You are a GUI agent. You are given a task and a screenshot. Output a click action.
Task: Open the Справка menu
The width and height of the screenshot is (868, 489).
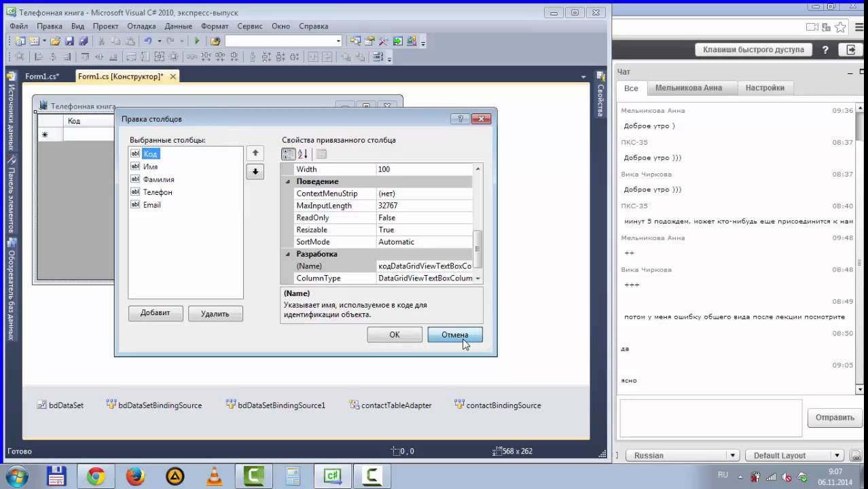point(314,26)
